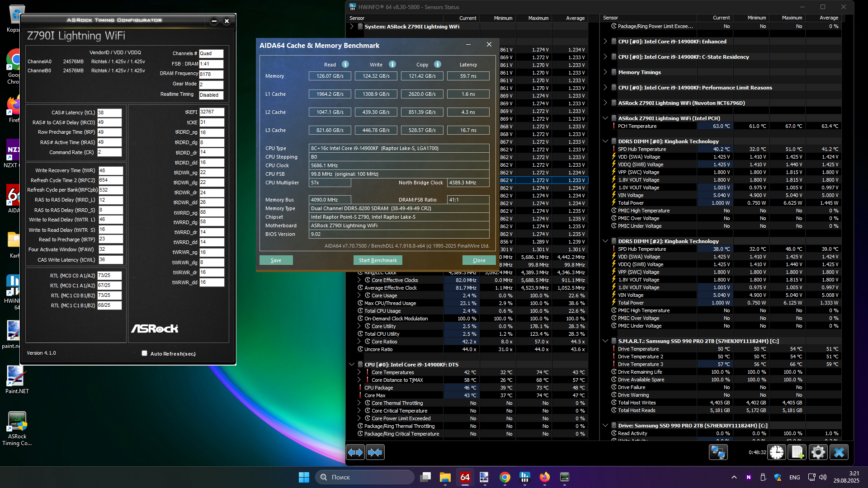Open Paint.NET desktop shortcut
This screenshot has height=488, width=868.
coord(17,380)
